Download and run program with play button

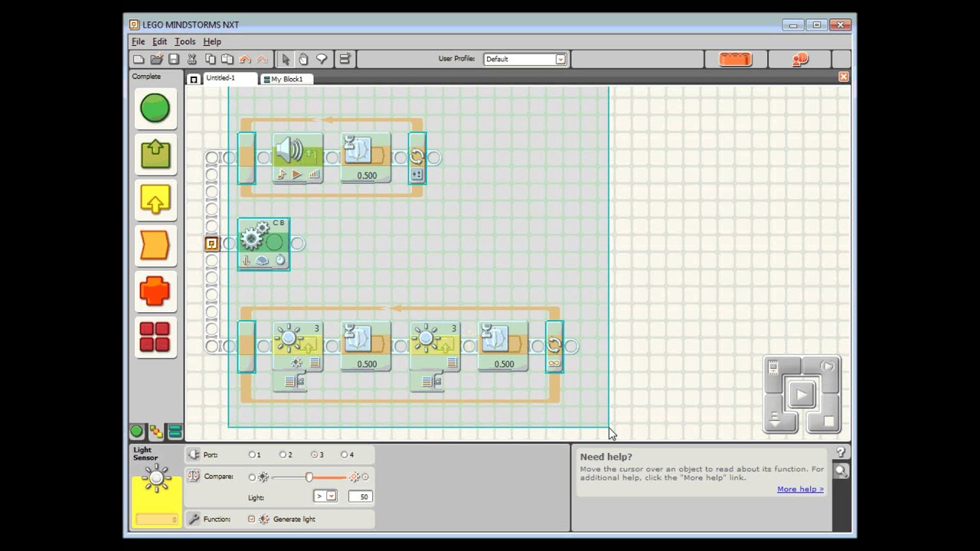tap(802, 395)
